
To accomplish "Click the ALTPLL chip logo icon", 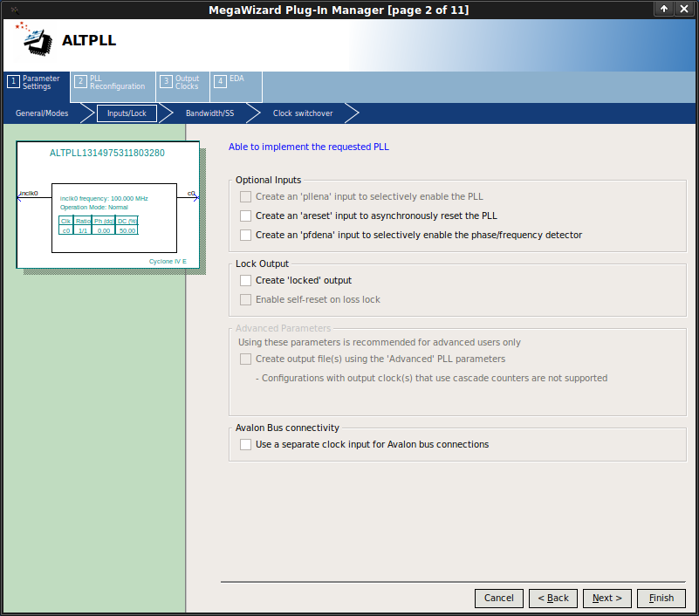I will click(32, 38).
